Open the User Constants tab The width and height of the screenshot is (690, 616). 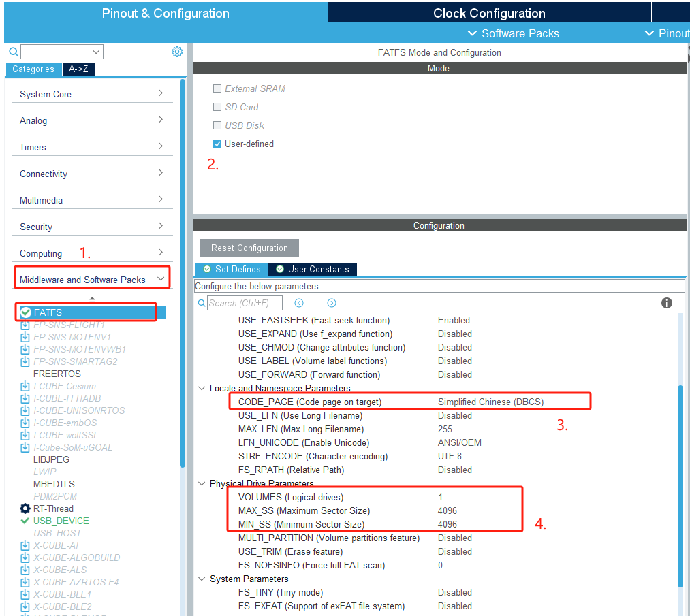[313, 269]
